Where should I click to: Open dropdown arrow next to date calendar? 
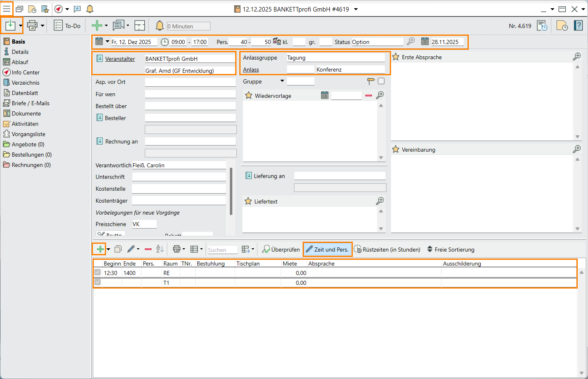[107, 42]
